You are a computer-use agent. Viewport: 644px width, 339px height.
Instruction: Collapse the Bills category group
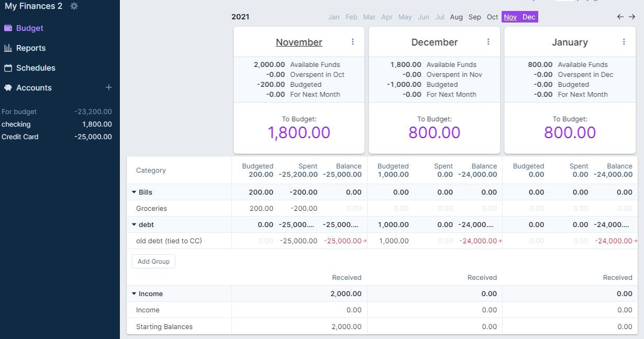134,193
